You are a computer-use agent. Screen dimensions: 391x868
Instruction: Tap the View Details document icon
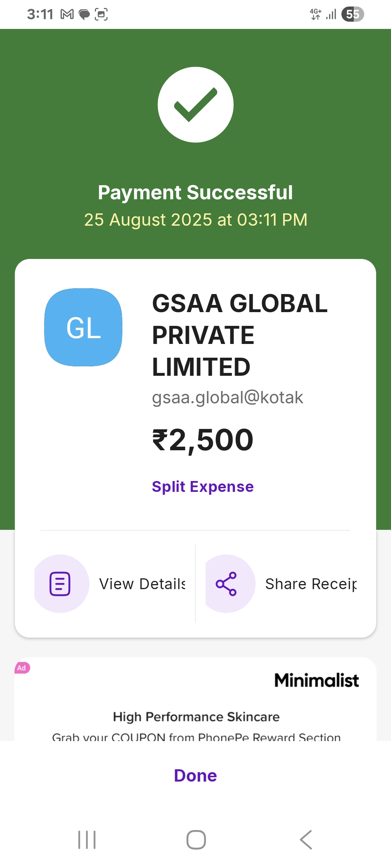60,583
